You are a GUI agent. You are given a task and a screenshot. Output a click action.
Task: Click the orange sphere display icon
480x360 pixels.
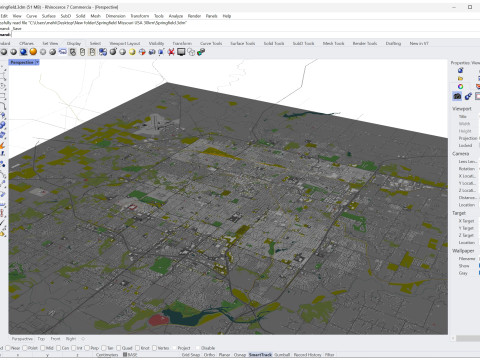(x=33, y=52)
